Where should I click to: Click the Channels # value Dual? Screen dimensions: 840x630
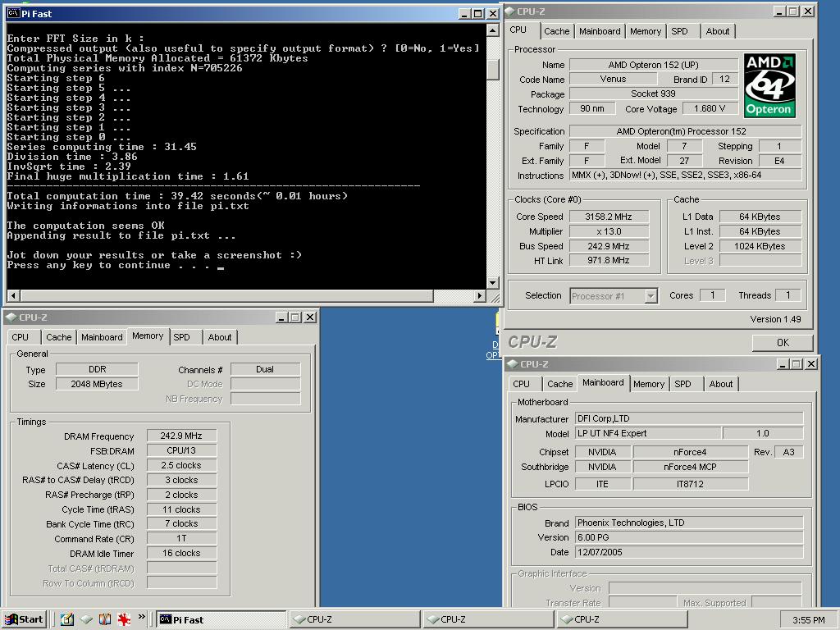pos(265,369)
